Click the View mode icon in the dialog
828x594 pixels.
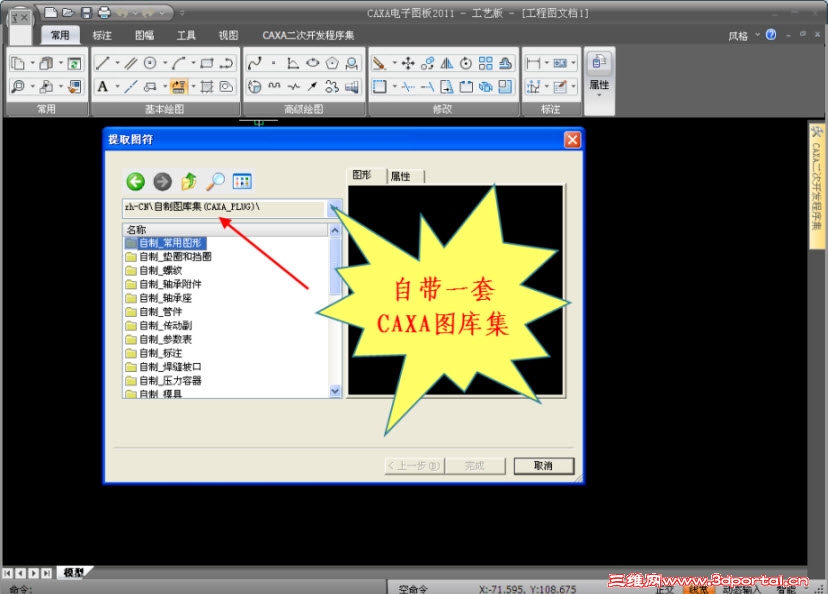coord(242,182)
